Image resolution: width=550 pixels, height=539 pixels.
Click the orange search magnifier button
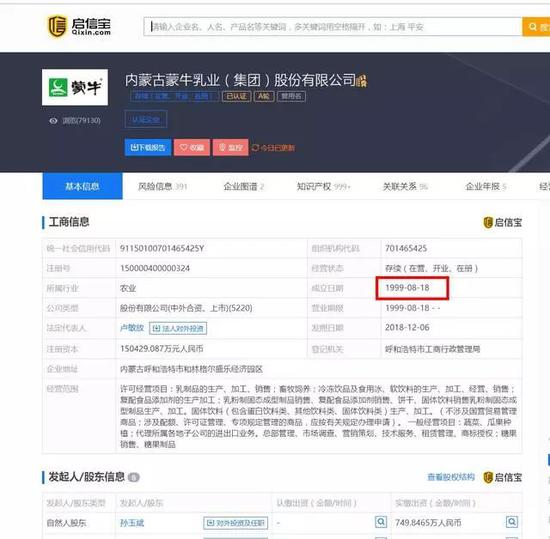[536, 27]
